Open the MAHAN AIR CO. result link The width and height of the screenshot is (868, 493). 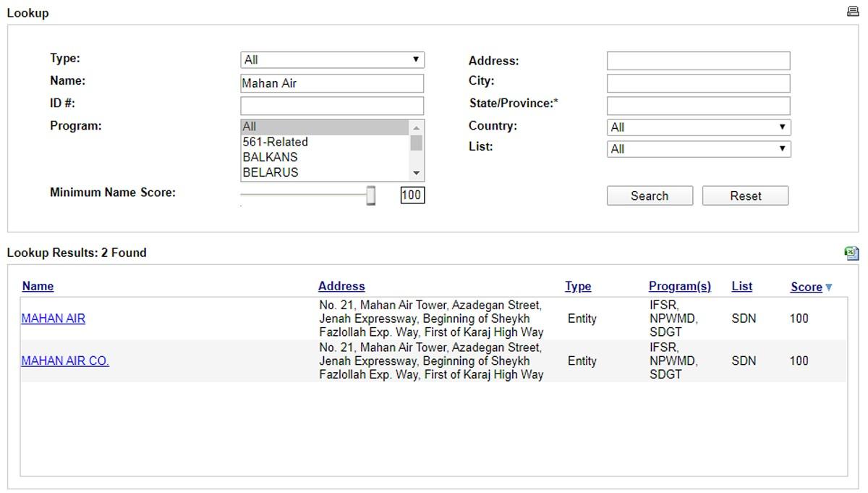pos(65,361)
